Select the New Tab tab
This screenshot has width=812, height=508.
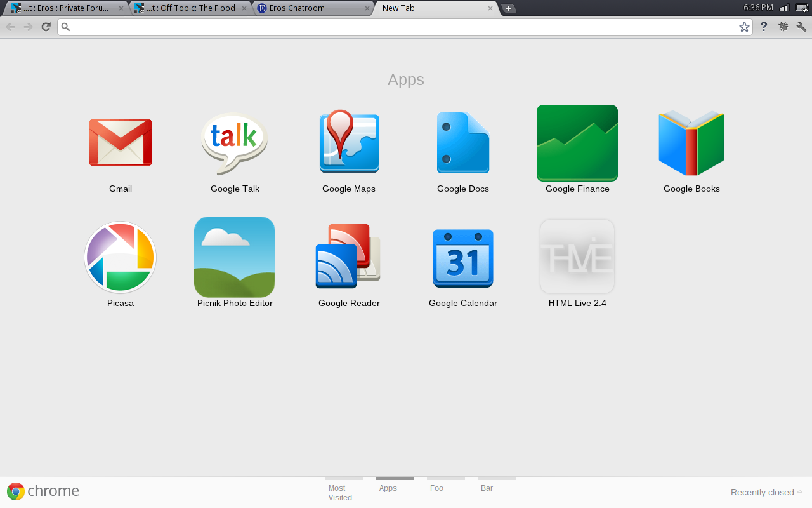pyautogui.click(x=435, y=8)
